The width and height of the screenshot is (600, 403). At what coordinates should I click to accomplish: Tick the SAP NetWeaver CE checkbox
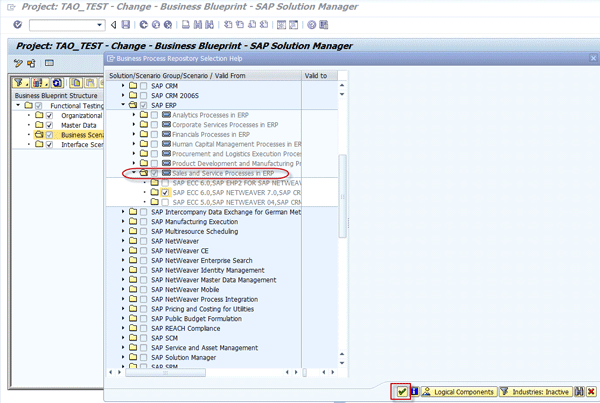tap(143, 251)
